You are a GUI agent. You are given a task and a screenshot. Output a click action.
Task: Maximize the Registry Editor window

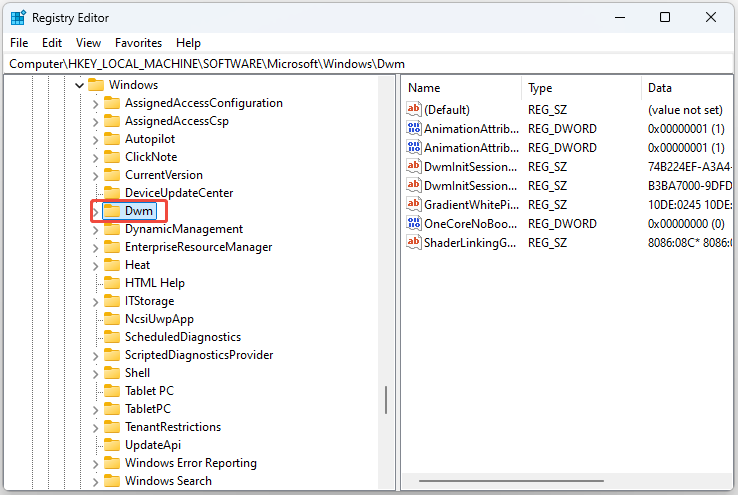pyautogui.click(x=665, y=17)
